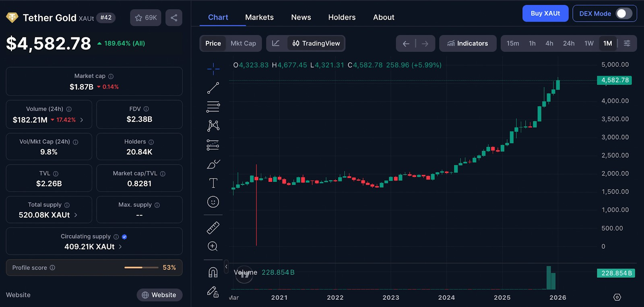Activate the zoom in tool
The image size is (644, 307).
pyautogui.click(x=213, y=246)
